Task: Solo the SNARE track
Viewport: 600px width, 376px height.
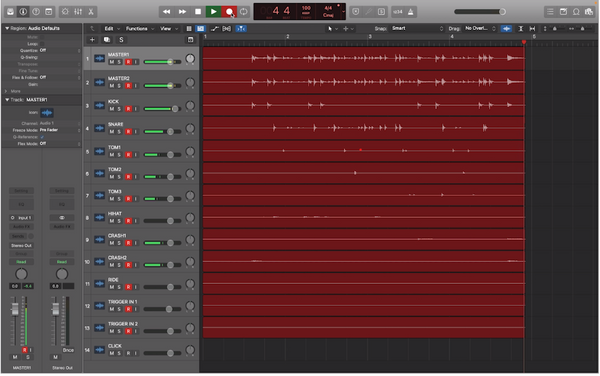Action: pyautogui.click(x=119, y=132)
